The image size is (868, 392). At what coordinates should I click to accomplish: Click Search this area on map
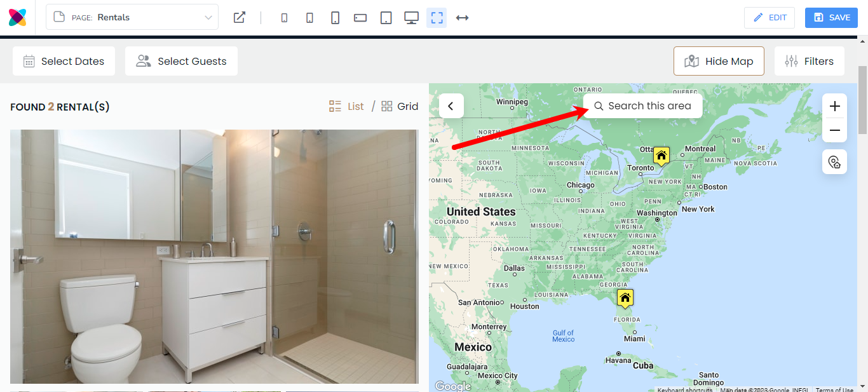pos(642,106)
